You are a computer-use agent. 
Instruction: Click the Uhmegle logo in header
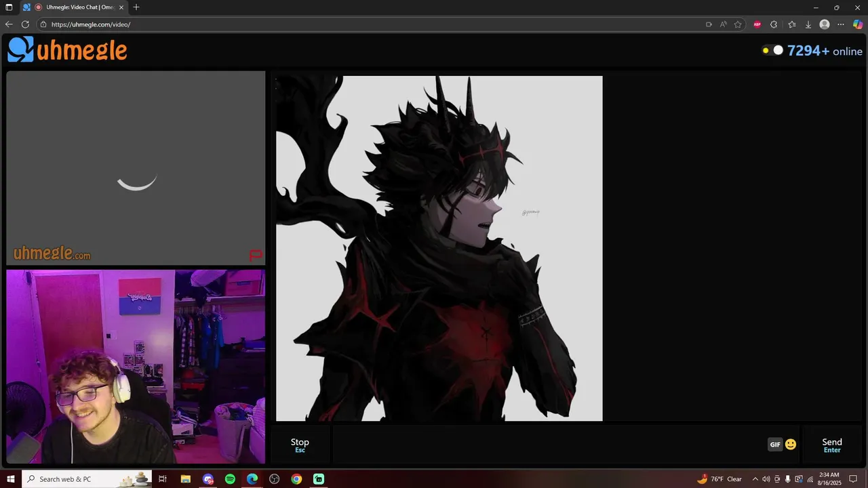click(x=67, y=49)
